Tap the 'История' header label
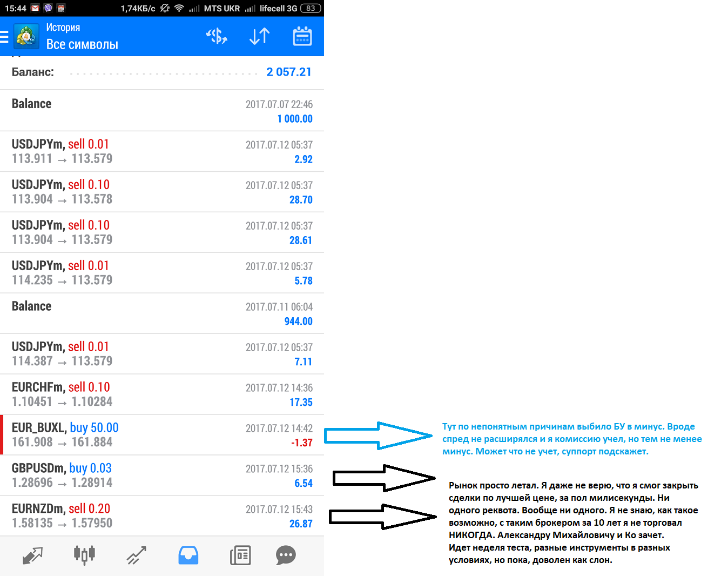The width and height of the screenshot is (728, 576). [63, 27]
